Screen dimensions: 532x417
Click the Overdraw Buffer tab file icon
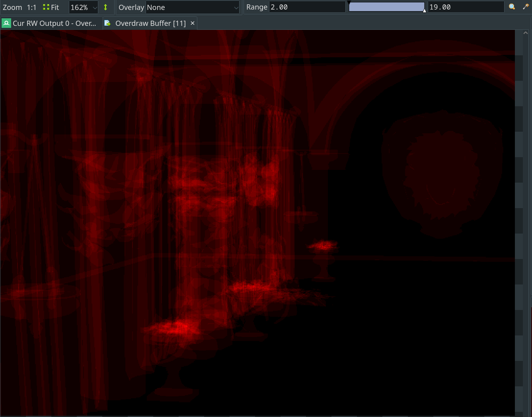pyautogui.click(x=107, y=23)
